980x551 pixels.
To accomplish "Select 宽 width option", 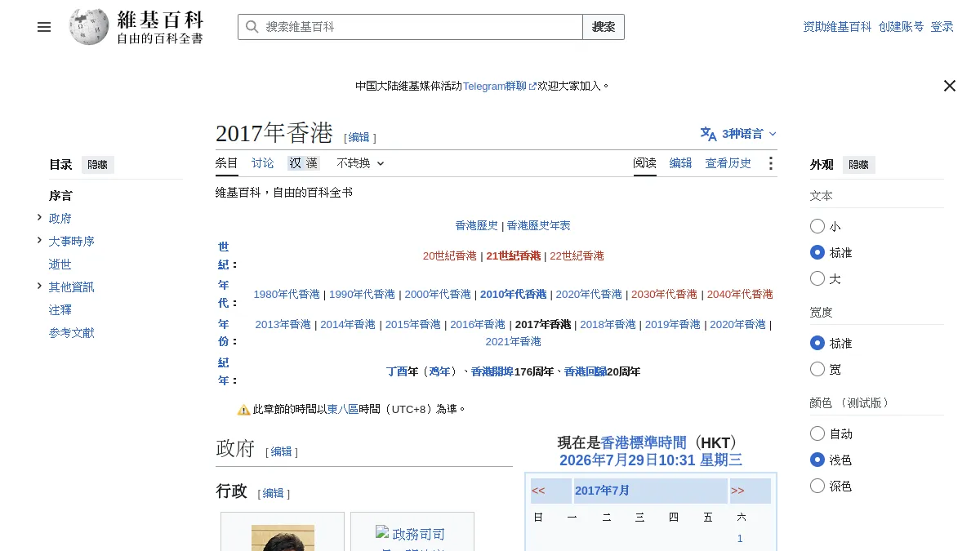I will (x=817, y=369).
